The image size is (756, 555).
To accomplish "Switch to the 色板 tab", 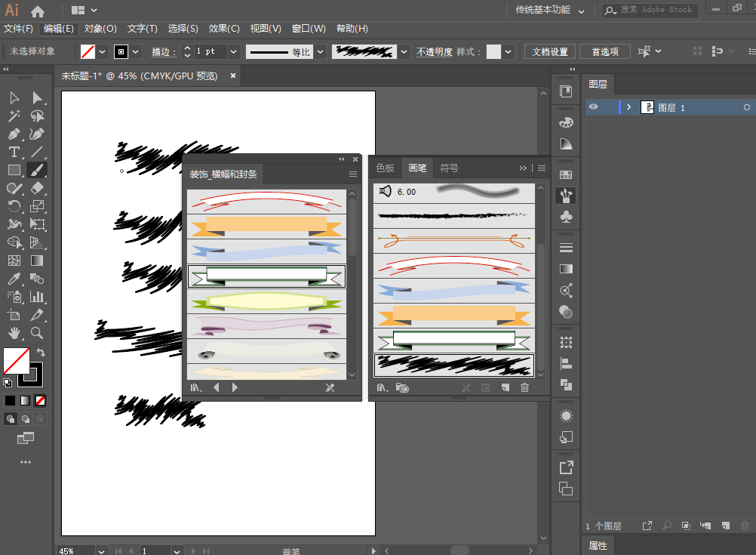I will pos(385,168).
